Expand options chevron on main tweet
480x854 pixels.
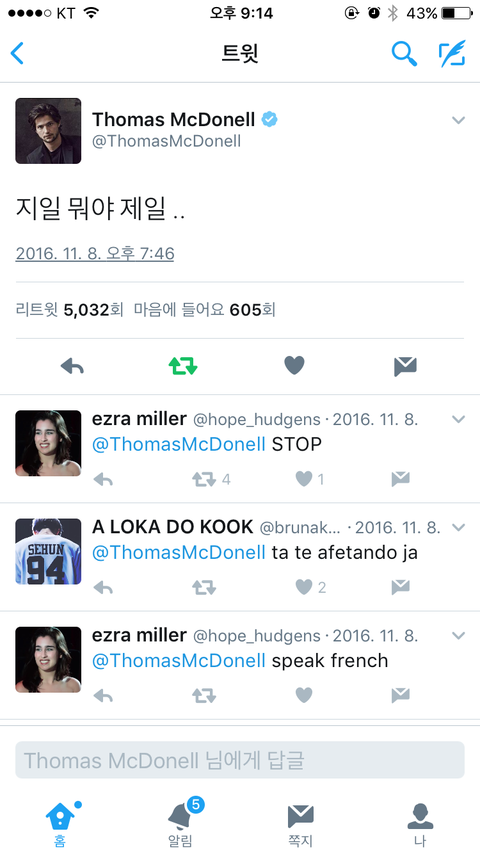click(459, 120)
